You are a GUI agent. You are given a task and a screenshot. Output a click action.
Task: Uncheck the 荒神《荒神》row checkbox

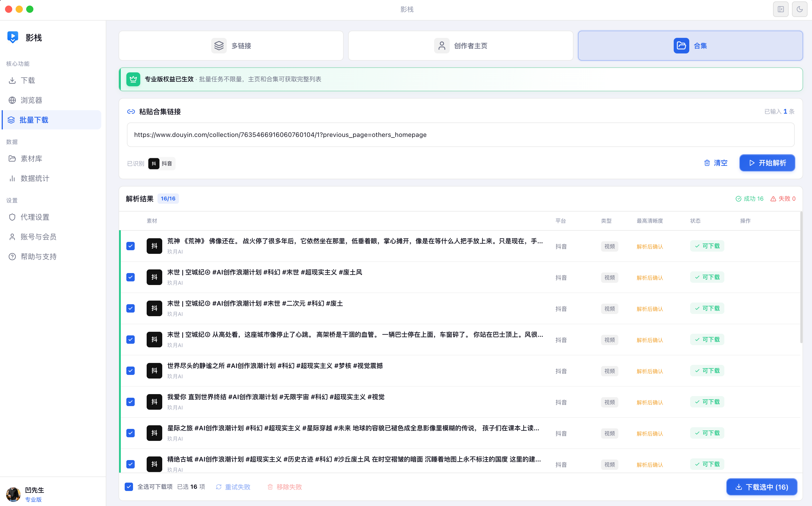pyautogui.click(x=131, y=246)
